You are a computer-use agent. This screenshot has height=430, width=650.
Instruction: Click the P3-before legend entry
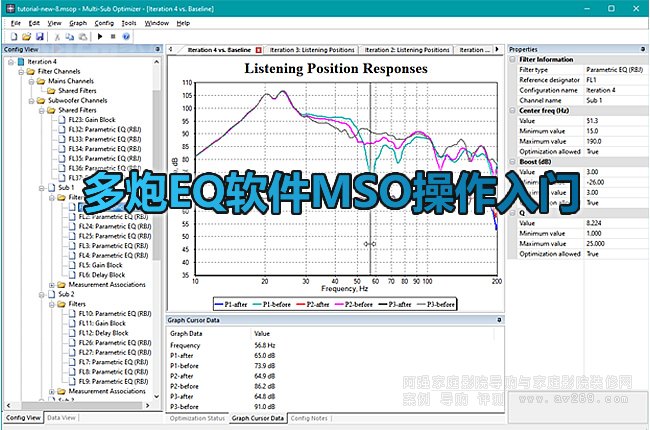pos(436,304)
